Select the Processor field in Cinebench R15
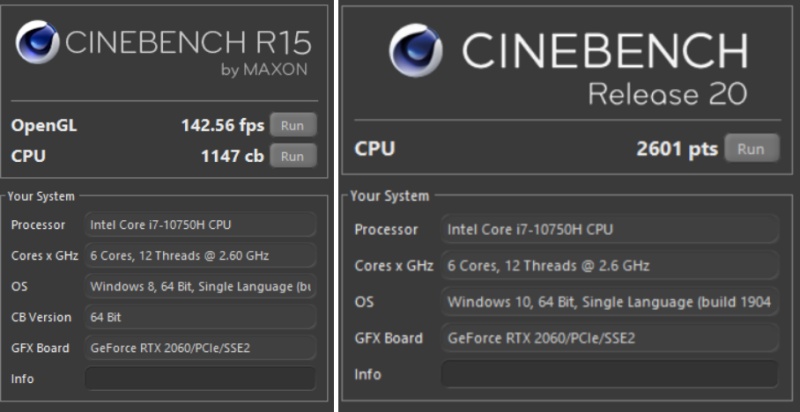 [200, 225]
